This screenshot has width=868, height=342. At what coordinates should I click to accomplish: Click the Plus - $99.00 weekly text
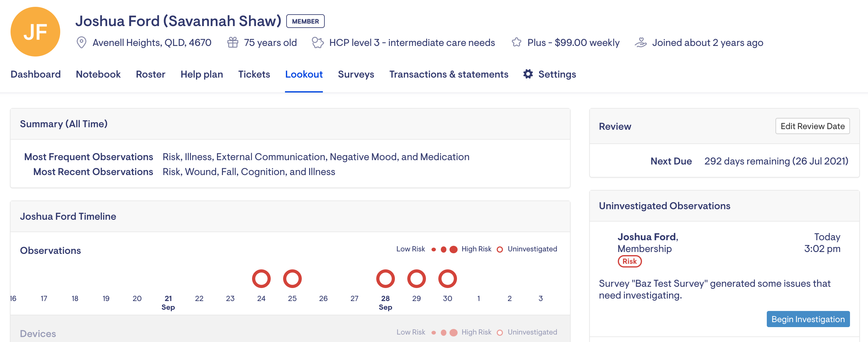tap(573, 43)
